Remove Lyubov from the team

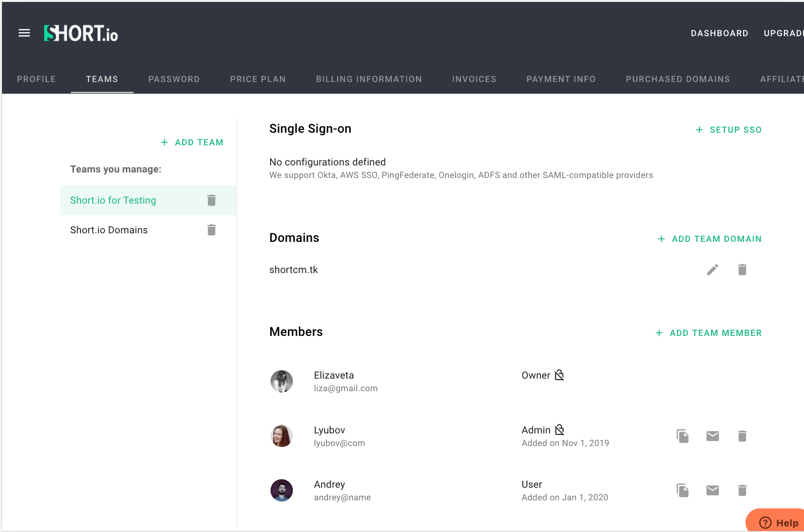pos(742,436)
